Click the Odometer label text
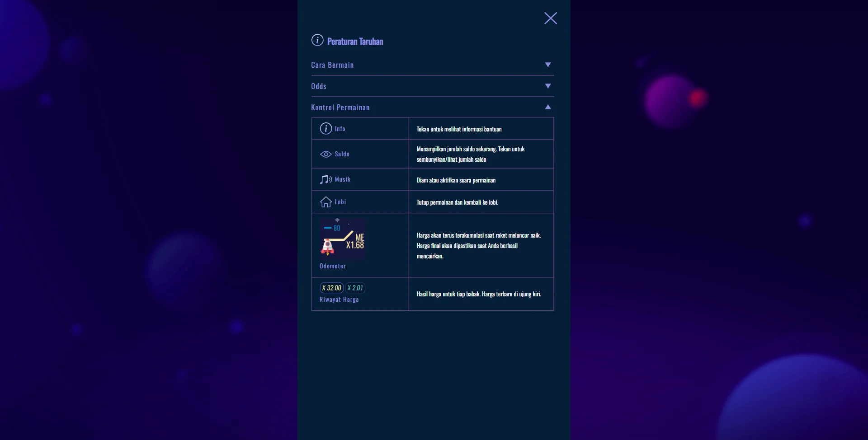The height and width of the screenshot is (440, 868). click(332, 266)
